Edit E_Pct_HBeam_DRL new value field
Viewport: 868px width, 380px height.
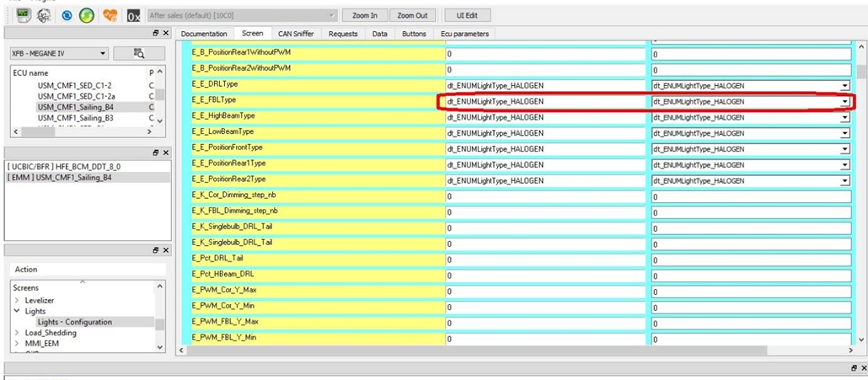tap(751, 276)
